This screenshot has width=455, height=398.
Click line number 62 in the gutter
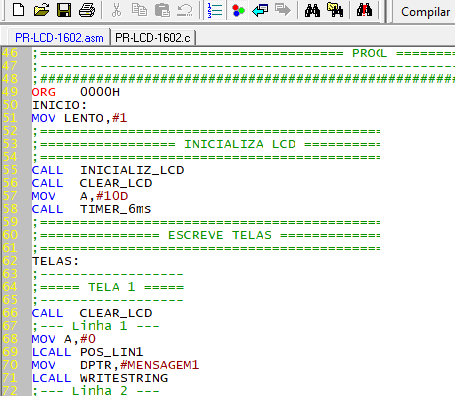10,261
